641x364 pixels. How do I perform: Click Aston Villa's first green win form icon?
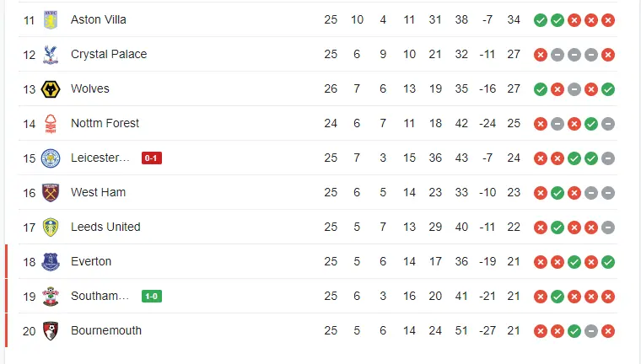click(x=541, y=19)
